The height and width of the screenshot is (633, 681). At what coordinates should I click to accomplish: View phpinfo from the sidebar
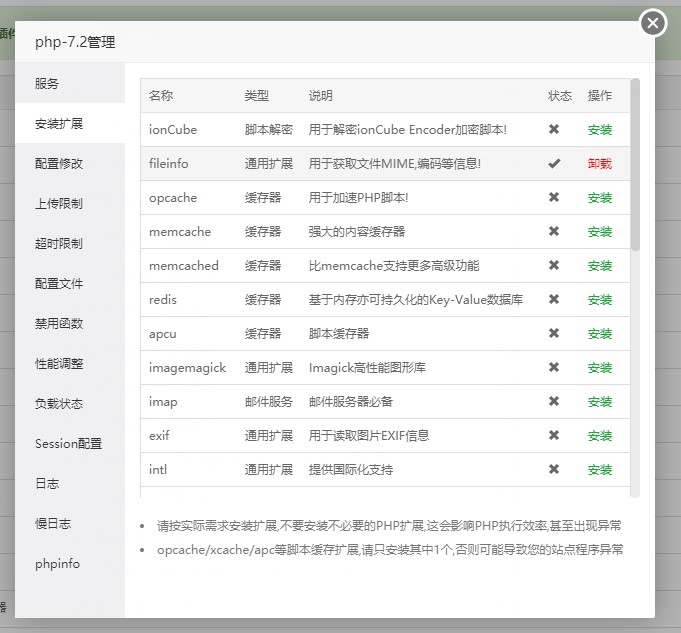click(57, 564)
